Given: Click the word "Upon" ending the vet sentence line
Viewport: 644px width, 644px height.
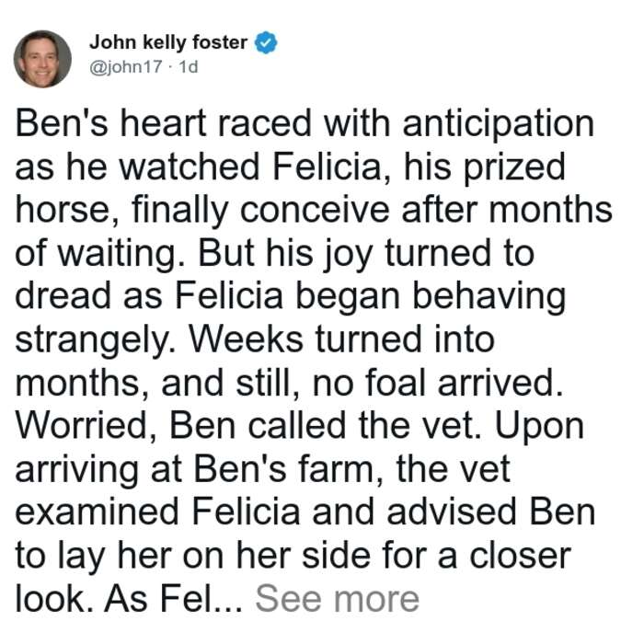Looking at the screenshot, I should [539, 428].
